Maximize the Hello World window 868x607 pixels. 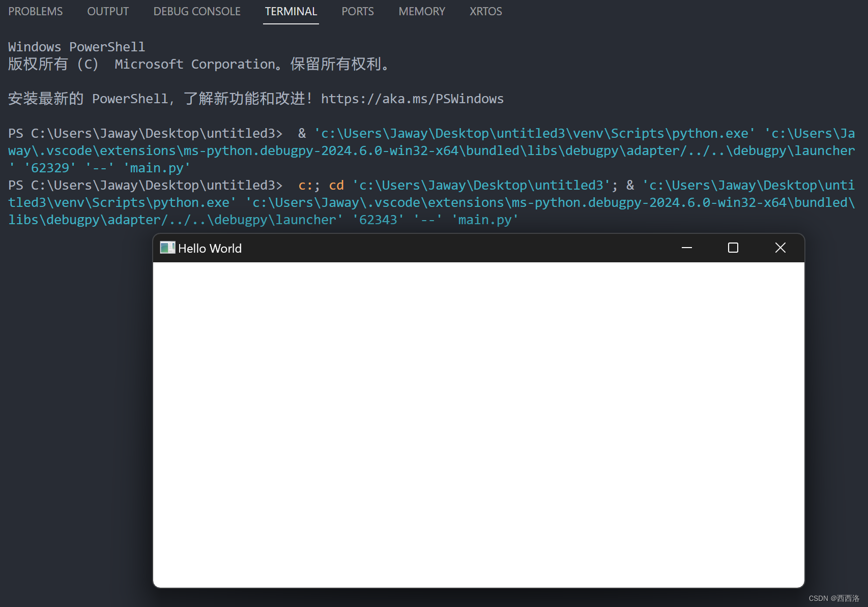tap(733, 248)
